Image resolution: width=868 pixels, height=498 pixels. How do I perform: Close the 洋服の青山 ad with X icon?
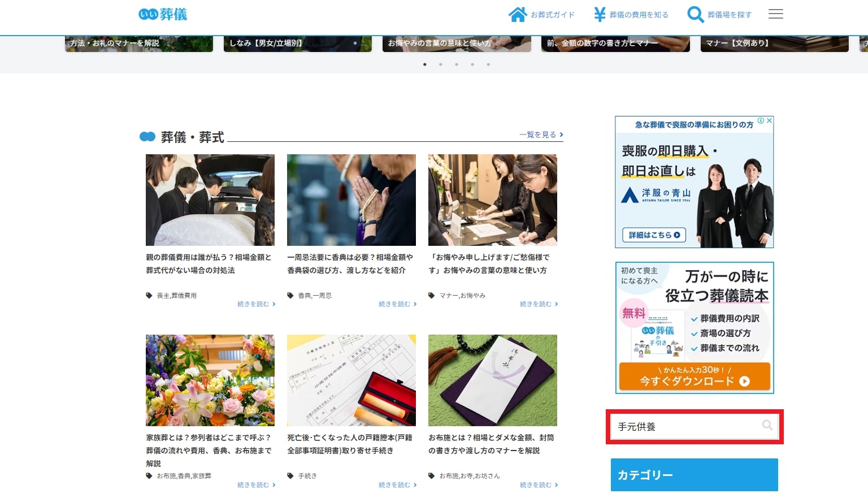(769, 120)
